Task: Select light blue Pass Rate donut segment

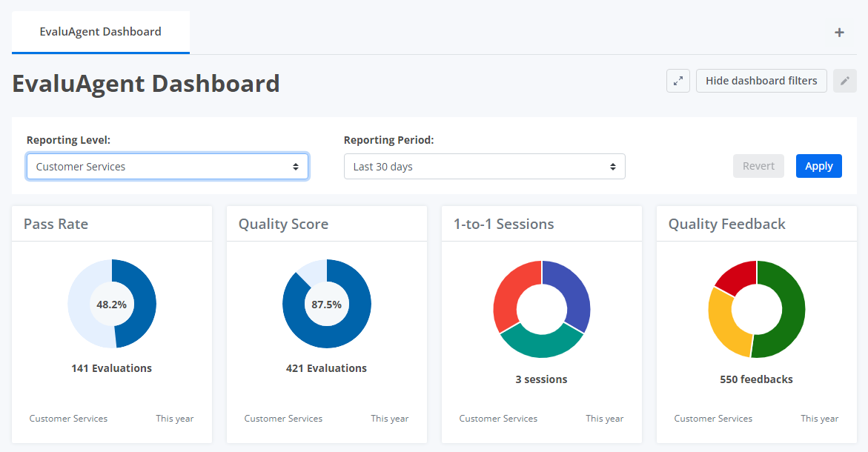Action: tap(79, 303)
